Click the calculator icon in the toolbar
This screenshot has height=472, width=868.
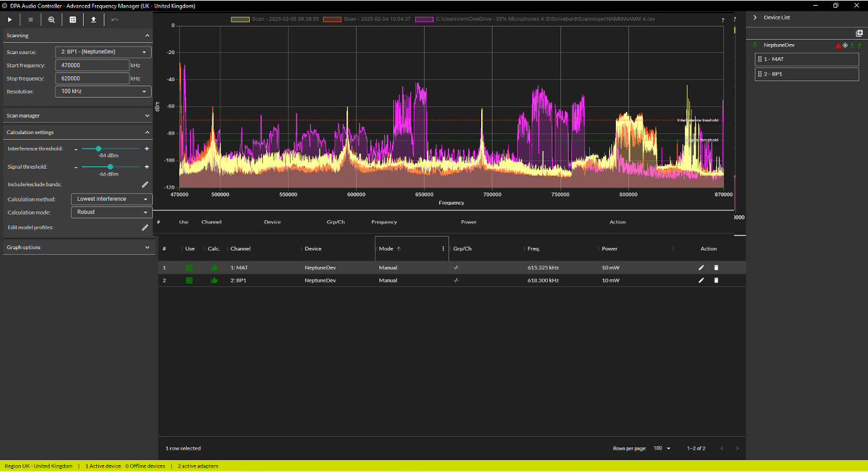coord(73,20)
